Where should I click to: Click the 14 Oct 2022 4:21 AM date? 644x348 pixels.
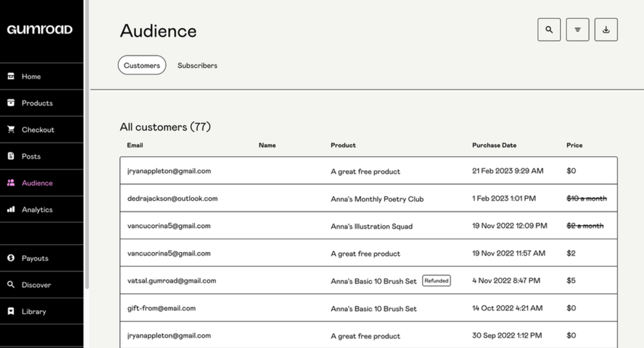[507, 308]
